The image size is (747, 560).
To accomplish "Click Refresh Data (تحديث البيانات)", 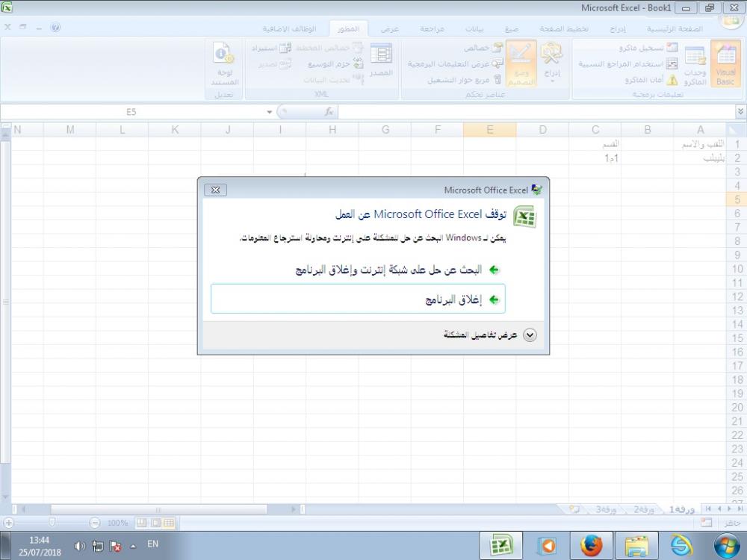I will pos(333,80).
